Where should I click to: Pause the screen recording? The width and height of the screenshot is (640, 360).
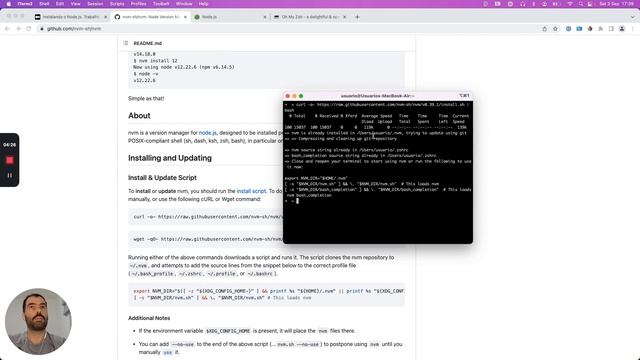[9, 176]
